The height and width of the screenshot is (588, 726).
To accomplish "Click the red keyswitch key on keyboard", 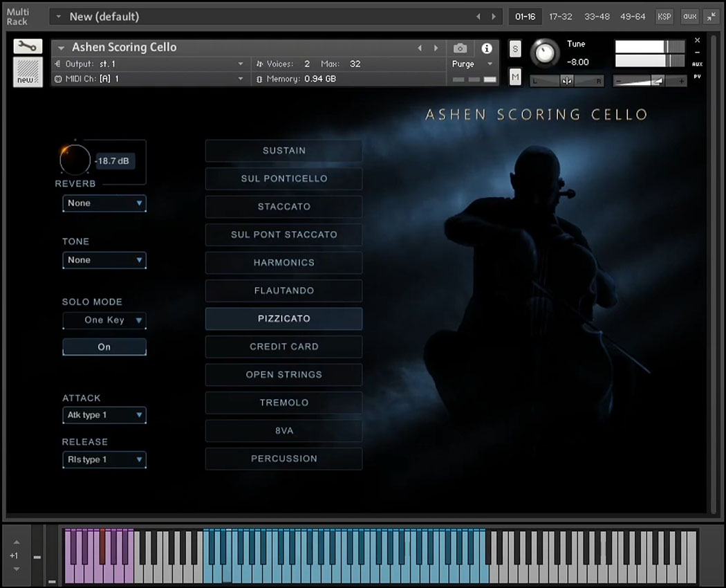I will pos(102,546).
